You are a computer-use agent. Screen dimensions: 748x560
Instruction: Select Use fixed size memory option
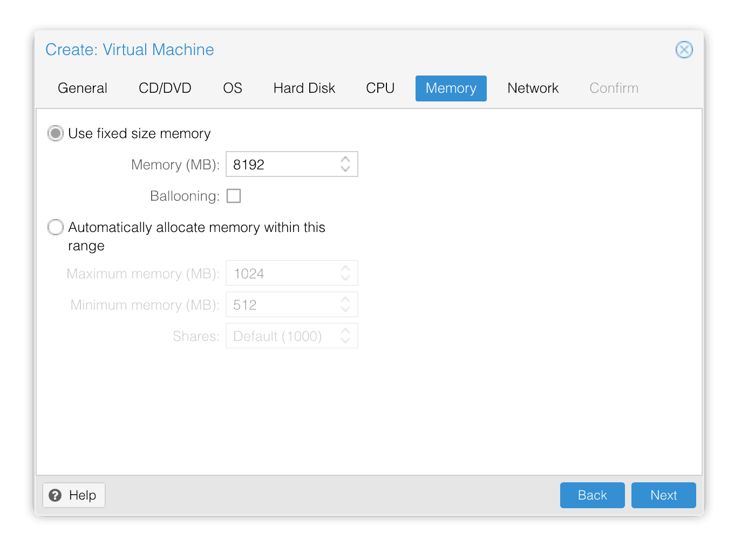(x=56, y=133)
